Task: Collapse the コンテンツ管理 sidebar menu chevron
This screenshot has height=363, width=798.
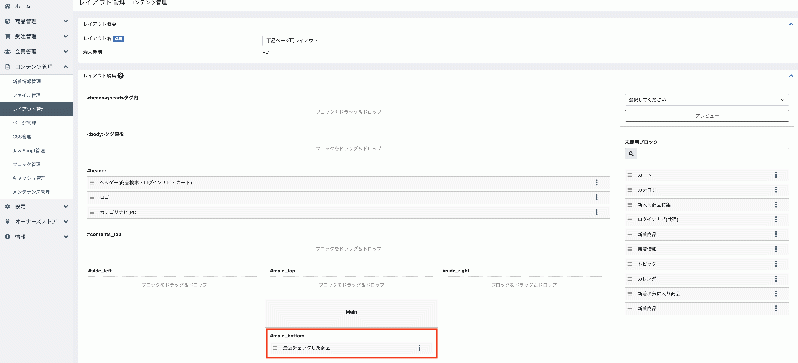Action: coord(66,67)
